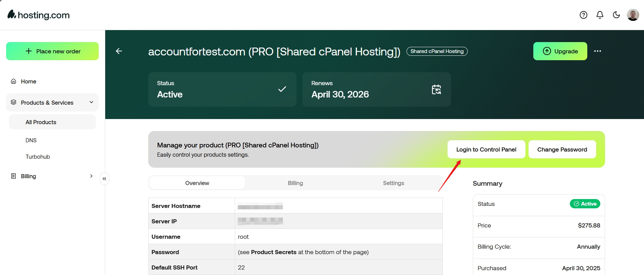The width and height of the screenshot is (644, 275).
Task: Collapse the sidebar with double-chevron button
Action: point(105,179)
